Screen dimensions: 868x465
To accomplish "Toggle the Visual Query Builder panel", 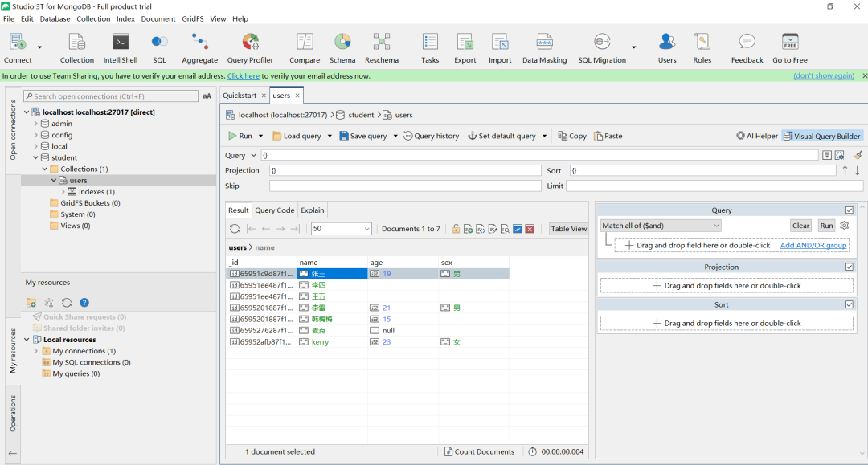I will coord(821,136).
